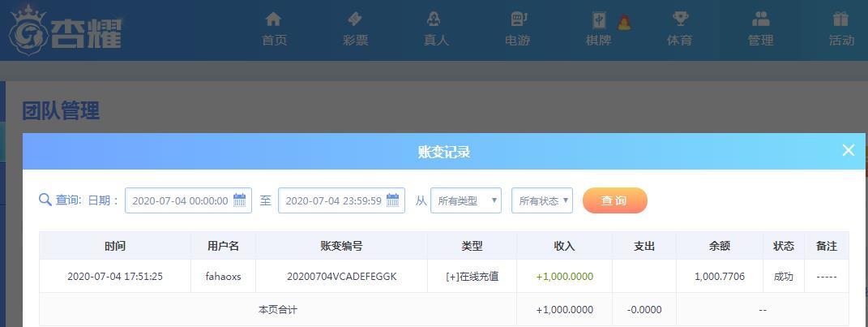This screenshot has height=327, width=868.
Task: Click the 成功 status cell
Action: click(x=784, y=276)
